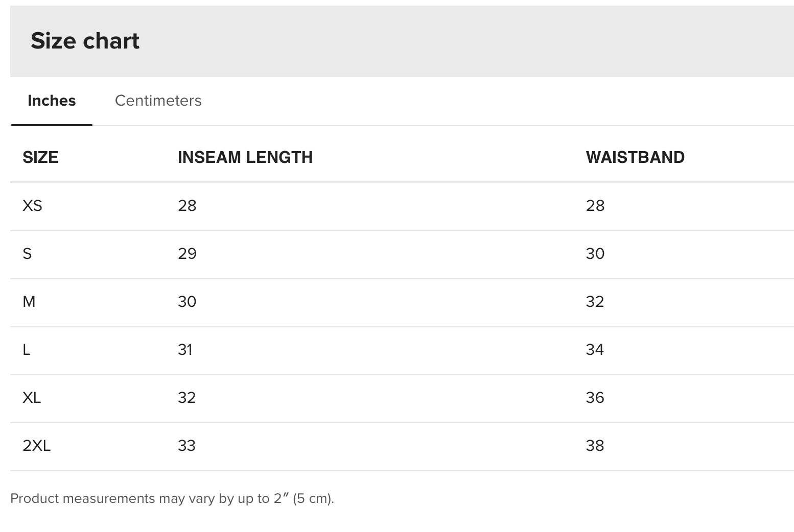
Task: Click the INSEAM LENGTH column header
Action: (x=245, y=157)
